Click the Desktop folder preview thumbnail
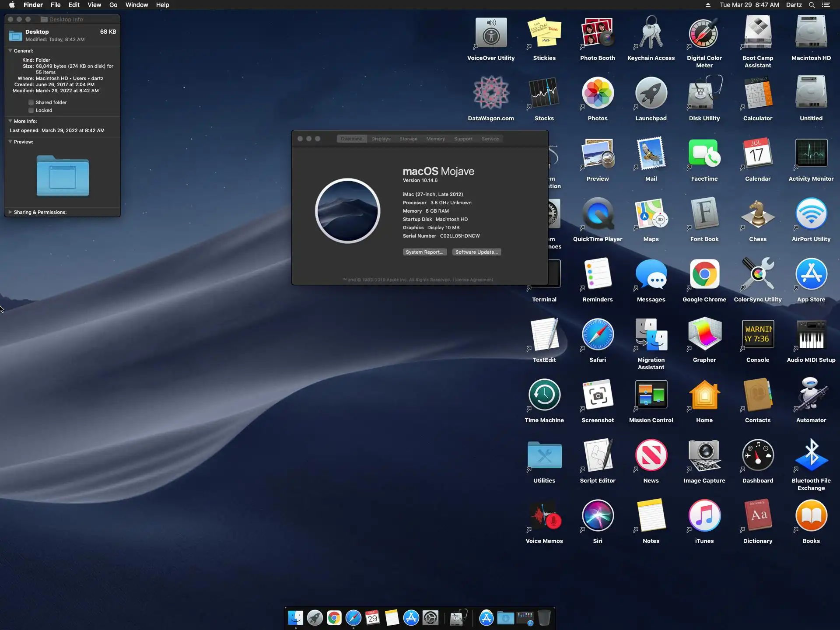The height and width of the screenshot is (630, 840). (63, 176)
